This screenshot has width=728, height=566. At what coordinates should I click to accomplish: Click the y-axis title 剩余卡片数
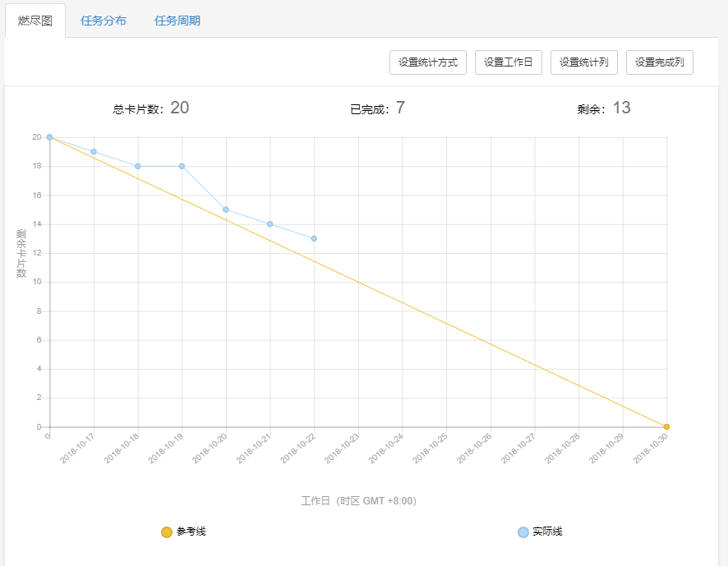click(x=21, y=254)
